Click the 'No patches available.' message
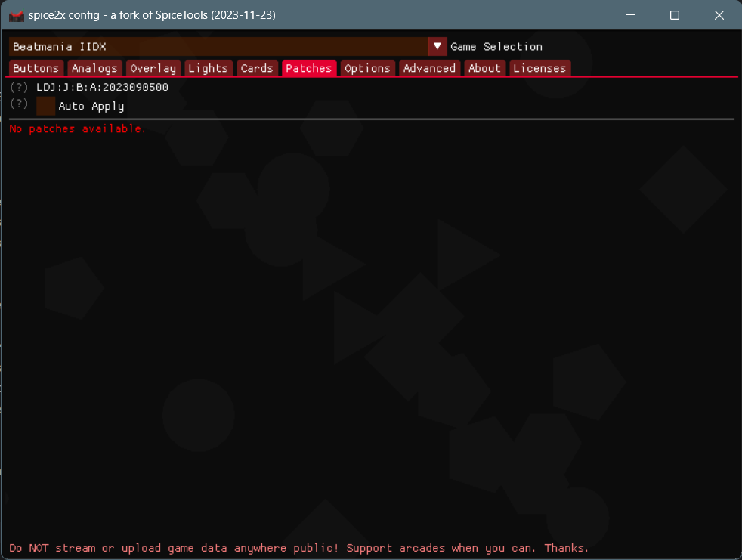 click(x=77, y=128)
